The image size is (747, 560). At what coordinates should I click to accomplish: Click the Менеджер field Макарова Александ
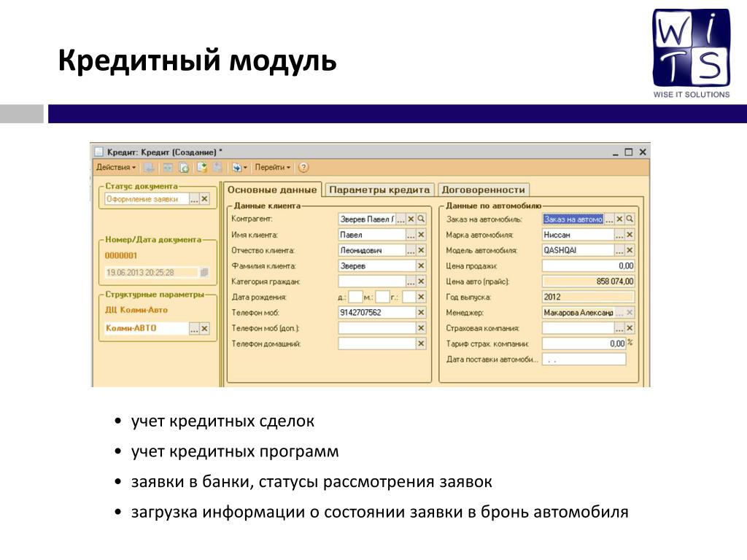click(578, 313)
